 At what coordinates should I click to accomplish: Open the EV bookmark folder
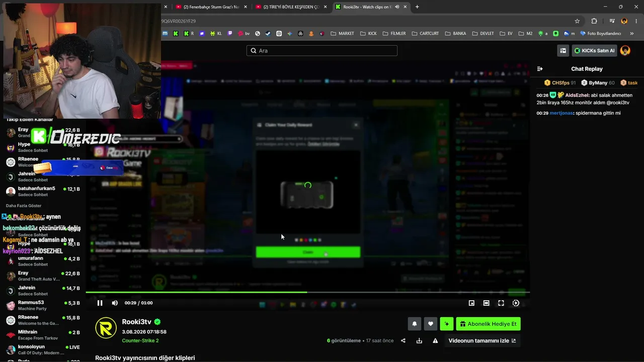pyautogui.click(x=506, y=34)
